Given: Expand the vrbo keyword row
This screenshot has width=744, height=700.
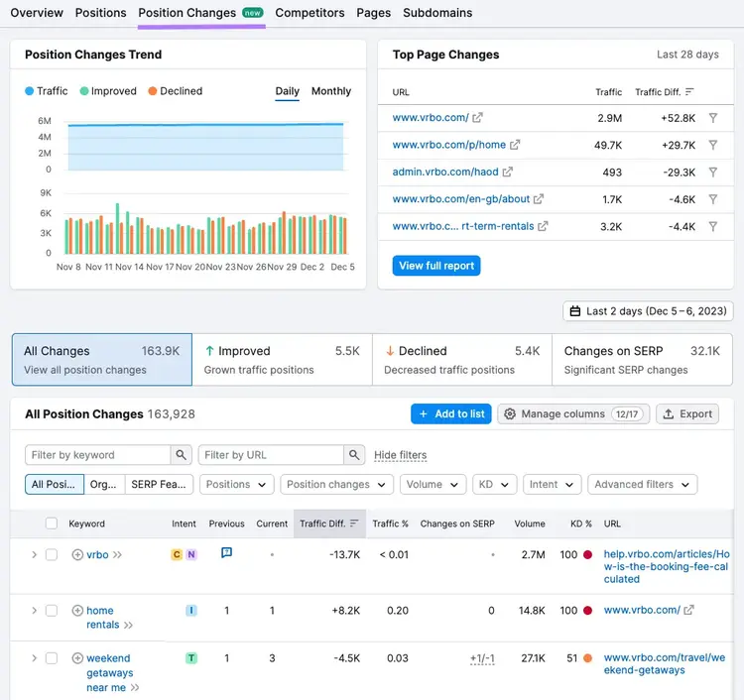Looking at the screenshot, I should (x=34, y=554).
